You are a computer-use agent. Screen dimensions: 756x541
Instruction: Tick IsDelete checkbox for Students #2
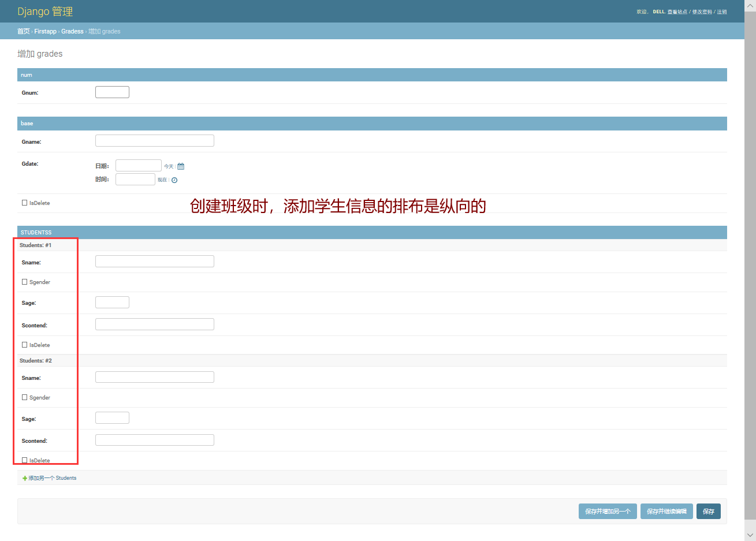click(24, 460)
